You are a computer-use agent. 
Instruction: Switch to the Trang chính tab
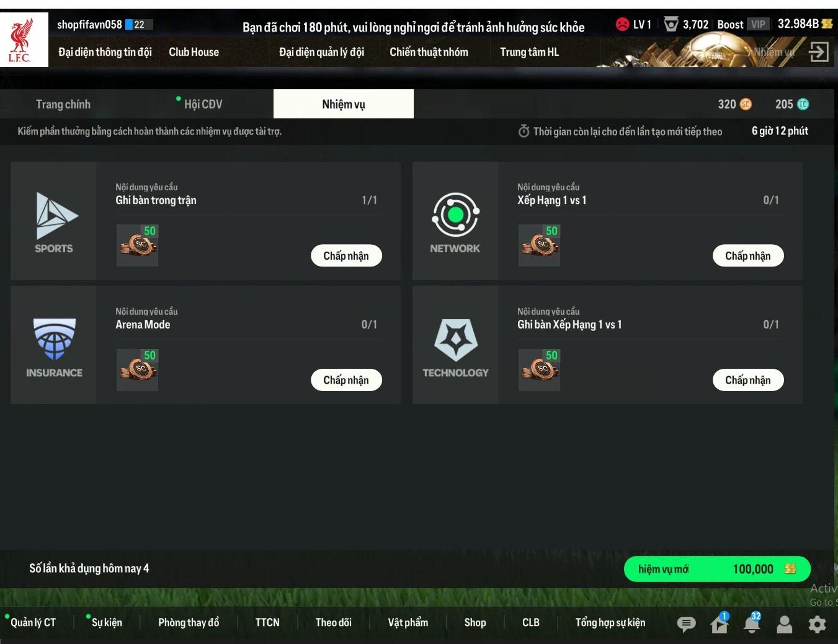[x=63, y=104]
